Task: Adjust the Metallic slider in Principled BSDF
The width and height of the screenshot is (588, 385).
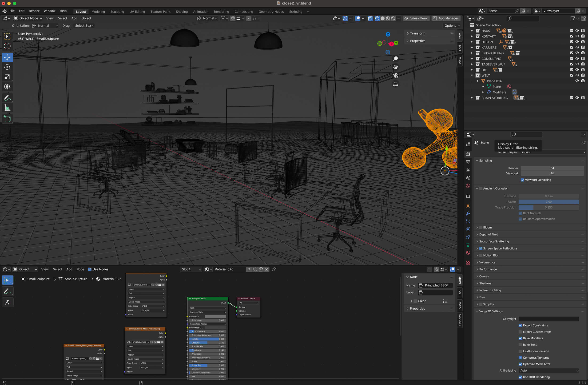Action: (x=207, y=339)
